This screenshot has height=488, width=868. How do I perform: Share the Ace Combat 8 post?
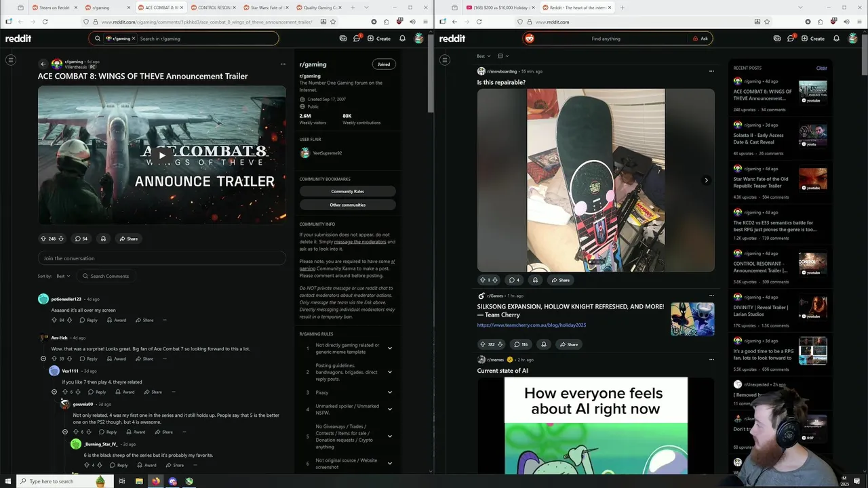pos(128,239)
